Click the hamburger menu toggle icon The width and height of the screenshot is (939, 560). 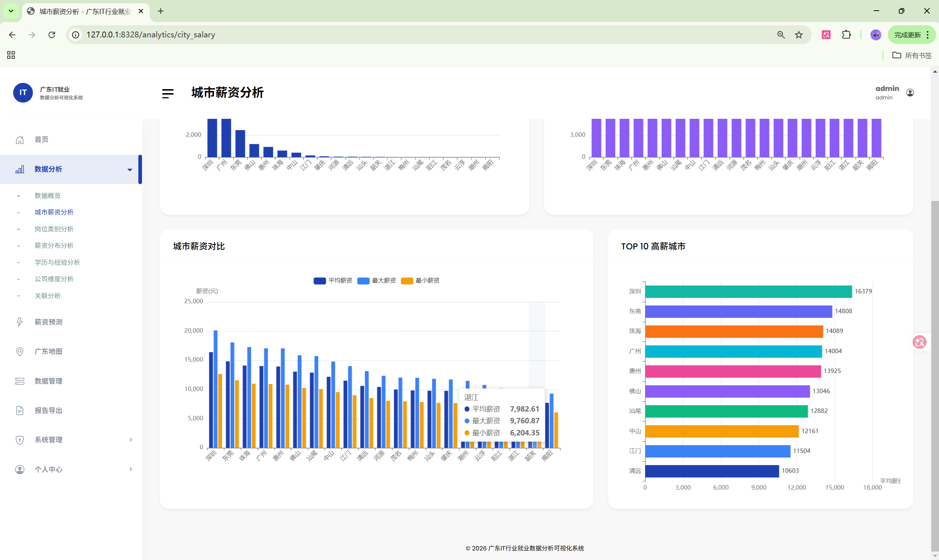(x=168, y=93)
